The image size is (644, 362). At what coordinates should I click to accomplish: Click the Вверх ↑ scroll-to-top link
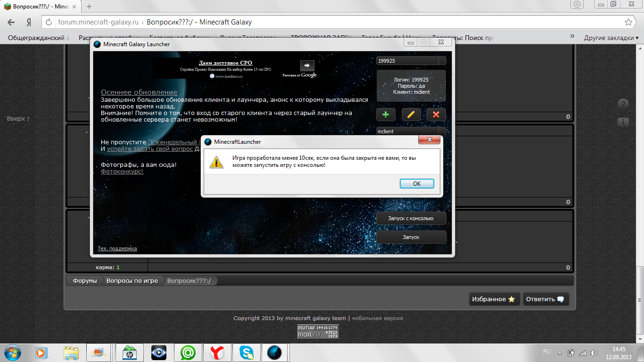click(x=18, y=119)
